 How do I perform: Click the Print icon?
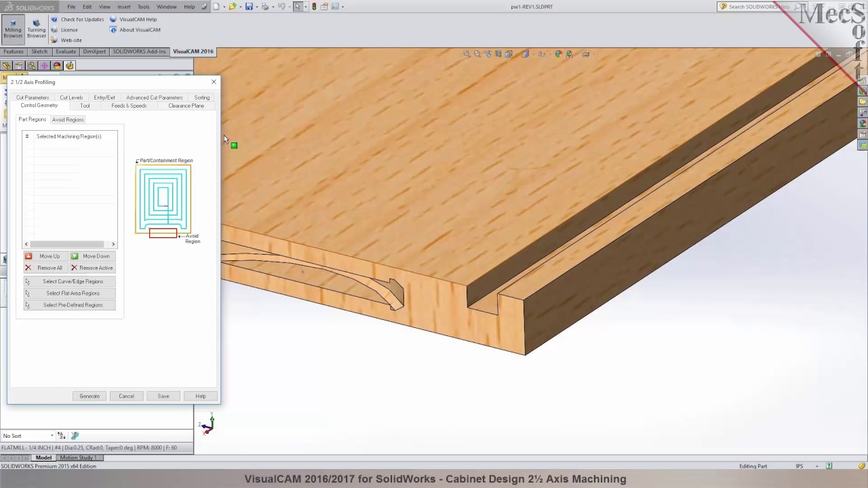pos(265,7)
